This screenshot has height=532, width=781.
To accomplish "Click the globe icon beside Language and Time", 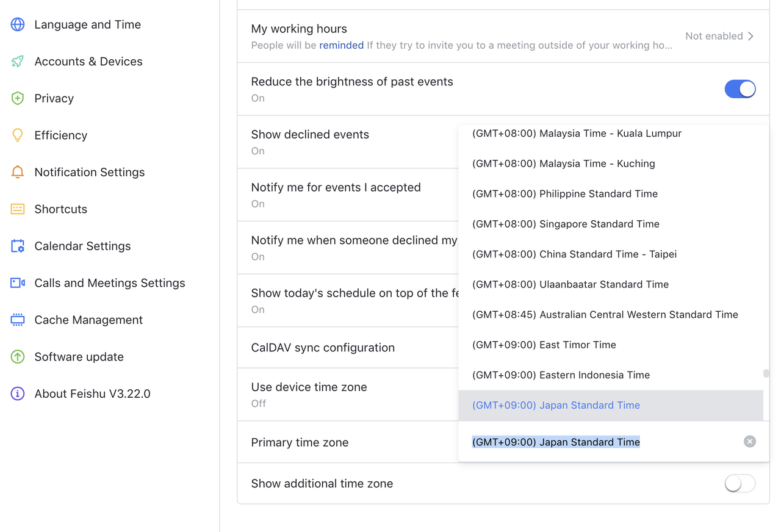I will [18, 24].
